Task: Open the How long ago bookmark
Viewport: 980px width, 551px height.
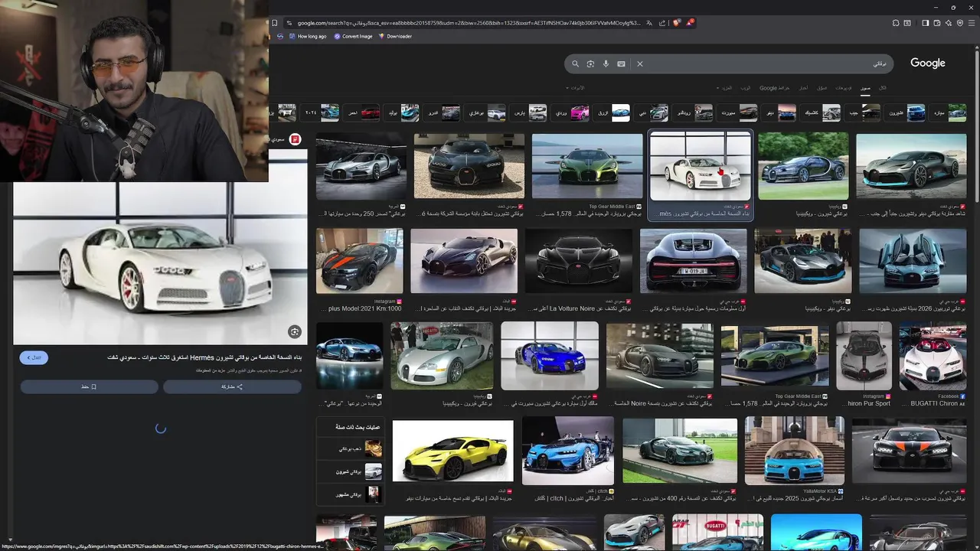Action: pos(307,36)
